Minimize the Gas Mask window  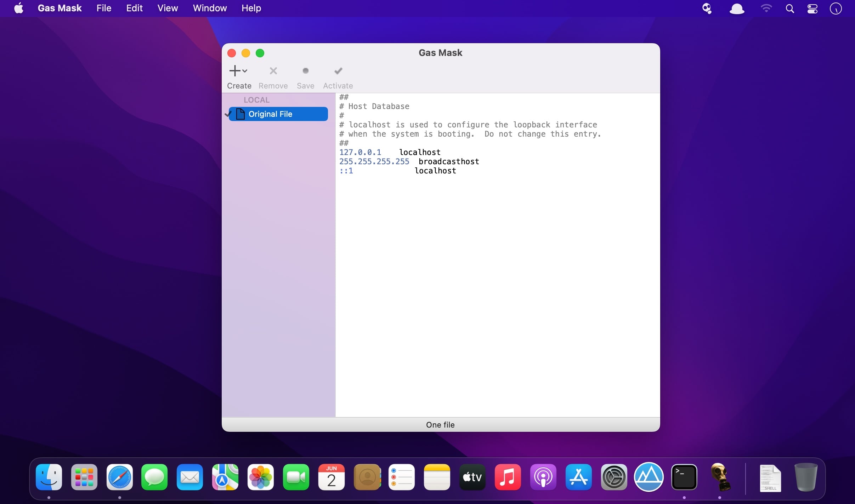pos(246,53)
